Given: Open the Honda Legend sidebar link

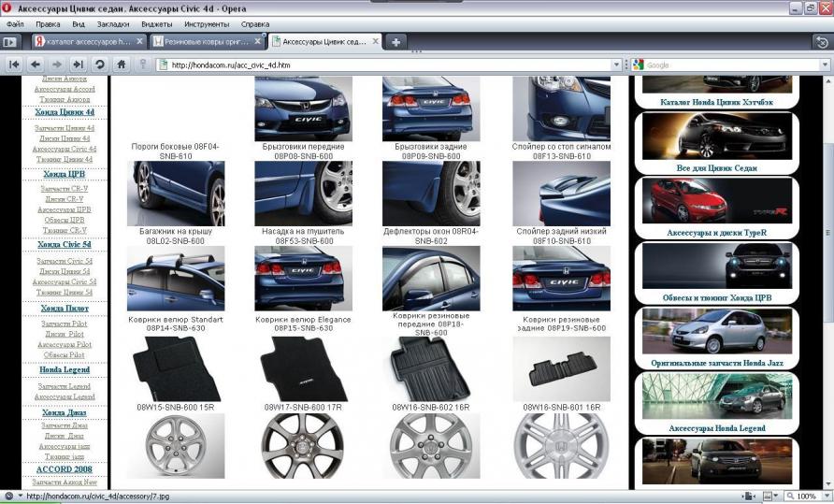Looking at the screenshot, I should (x=65, y=370).
